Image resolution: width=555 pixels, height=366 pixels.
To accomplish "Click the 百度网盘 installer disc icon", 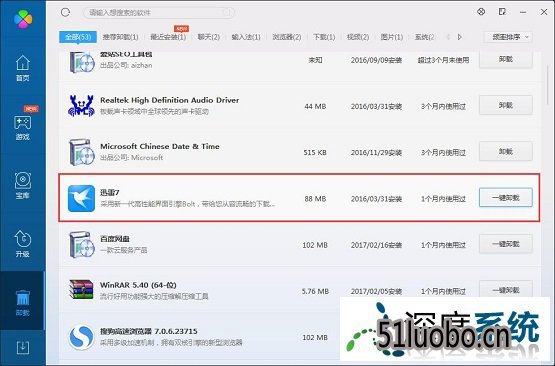I will 81,245.
